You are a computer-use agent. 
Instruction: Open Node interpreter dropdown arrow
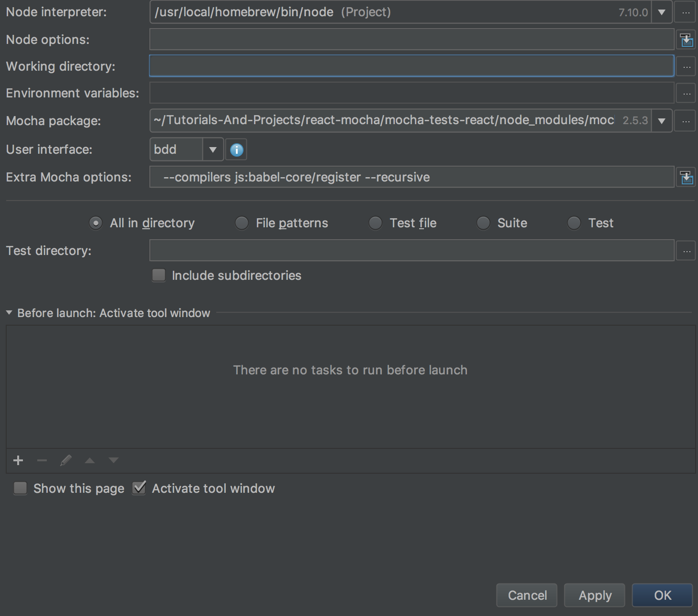coord(662,12)
